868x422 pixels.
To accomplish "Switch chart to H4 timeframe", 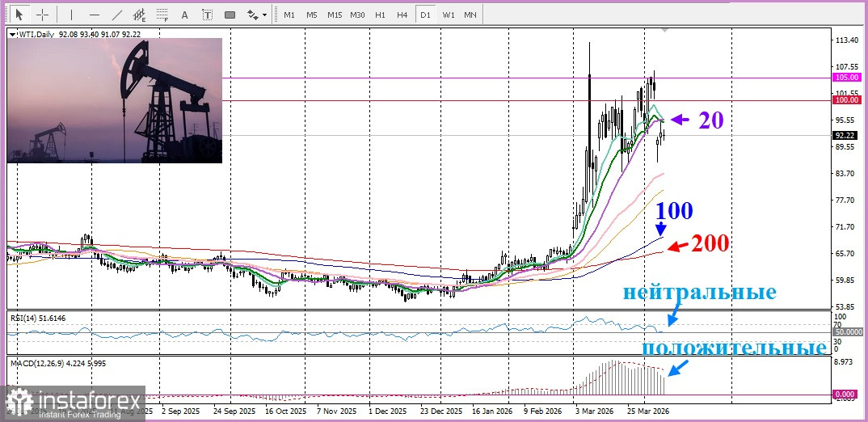I will pyautogui.click(x=402, y=15).
